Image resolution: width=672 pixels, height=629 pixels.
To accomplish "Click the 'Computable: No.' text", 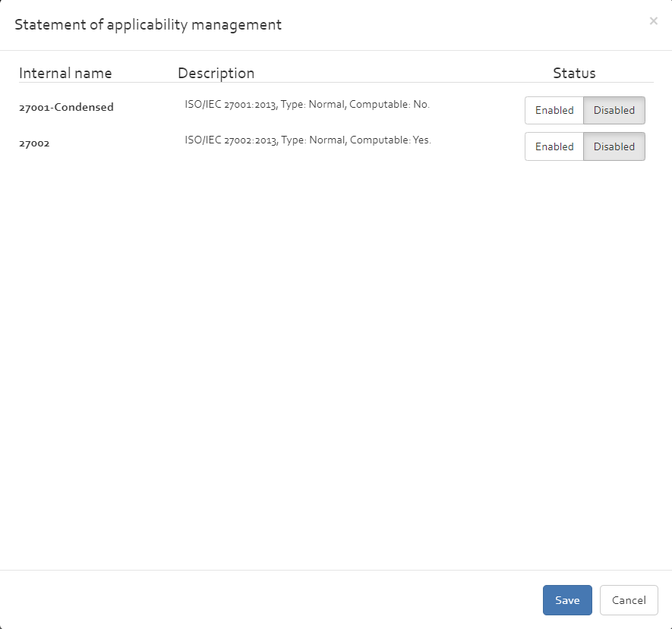I will coord(390,105).
